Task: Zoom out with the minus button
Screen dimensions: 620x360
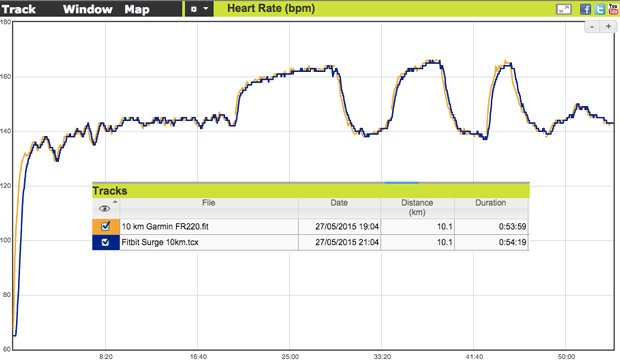Action: click(592, 27)
